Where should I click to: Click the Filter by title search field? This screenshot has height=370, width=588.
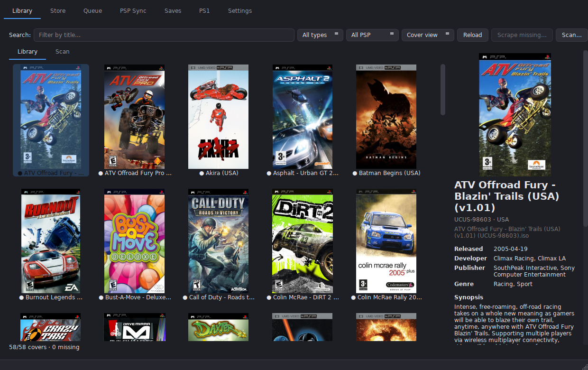[164, 35]
